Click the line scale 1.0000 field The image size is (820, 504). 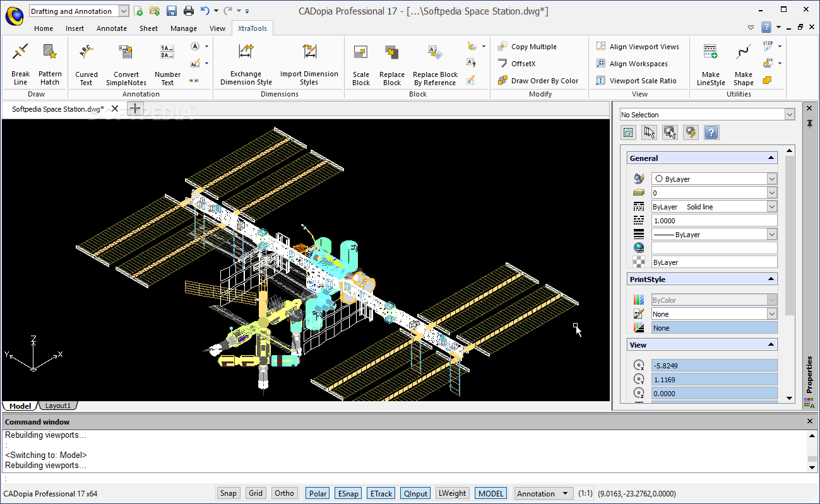click(x=714, y=221)
